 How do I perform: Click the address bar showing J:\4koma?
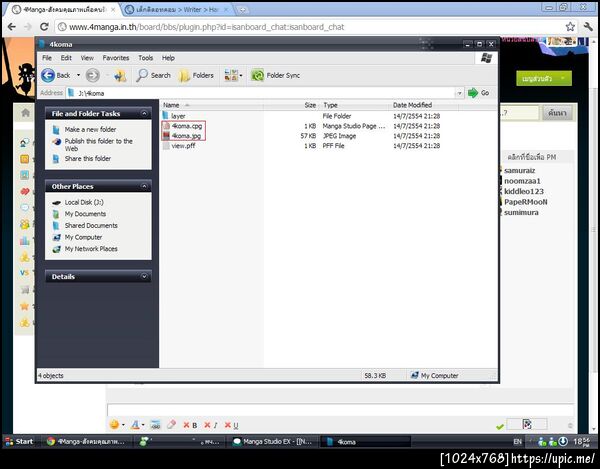(x=260, y=93)
